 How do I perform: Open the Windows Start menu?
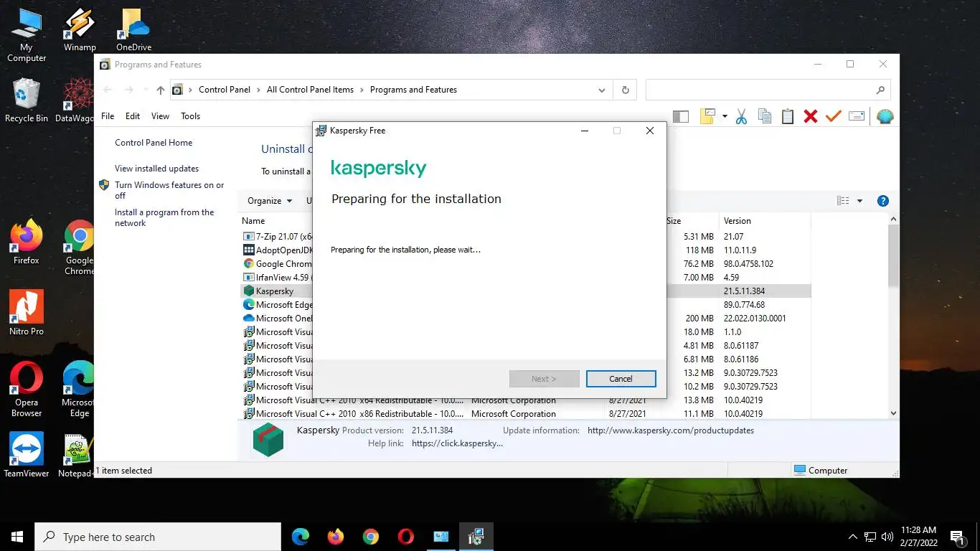17,537
